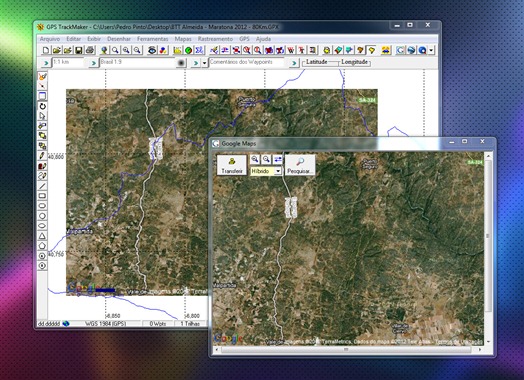The height and width of the screenshot is (380, 524).
Task: Click the horizontal scrollbar thumb in Google Maps
Action: pyautogui.click(x=346, y=350)
